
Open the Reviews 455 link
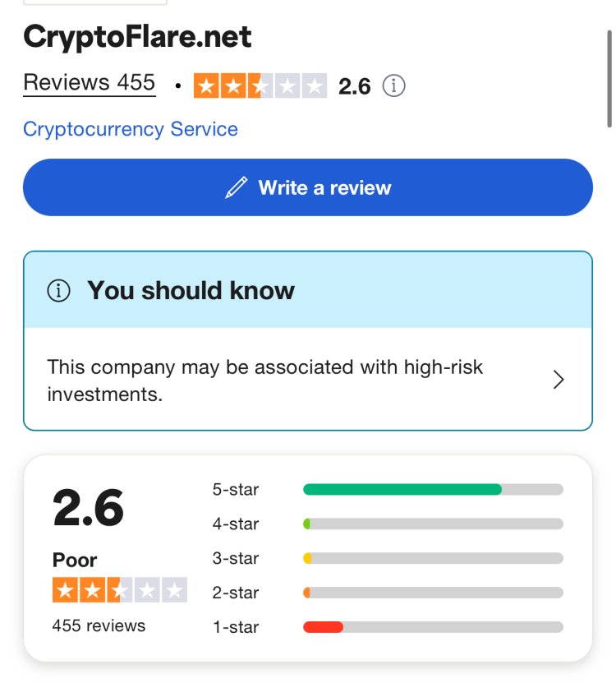pyautogui.click(x=90, y=82)
